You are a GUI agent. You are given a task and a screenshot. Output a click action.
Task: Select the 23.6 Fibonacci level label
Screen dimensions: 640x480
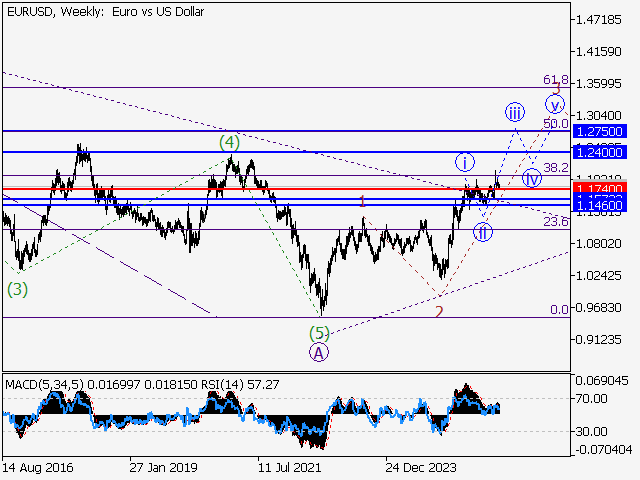(x=555, y=221)
